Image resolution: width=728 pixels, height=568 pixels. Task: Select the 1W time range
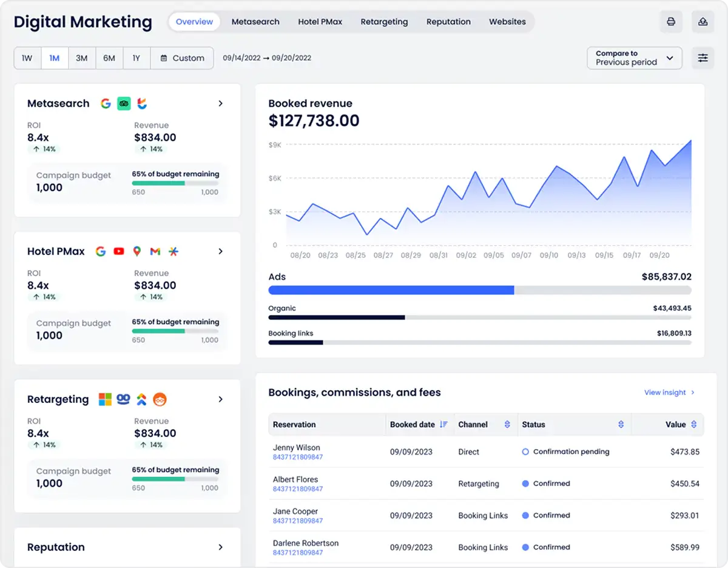pyautogui.click(x=27, y=58)
